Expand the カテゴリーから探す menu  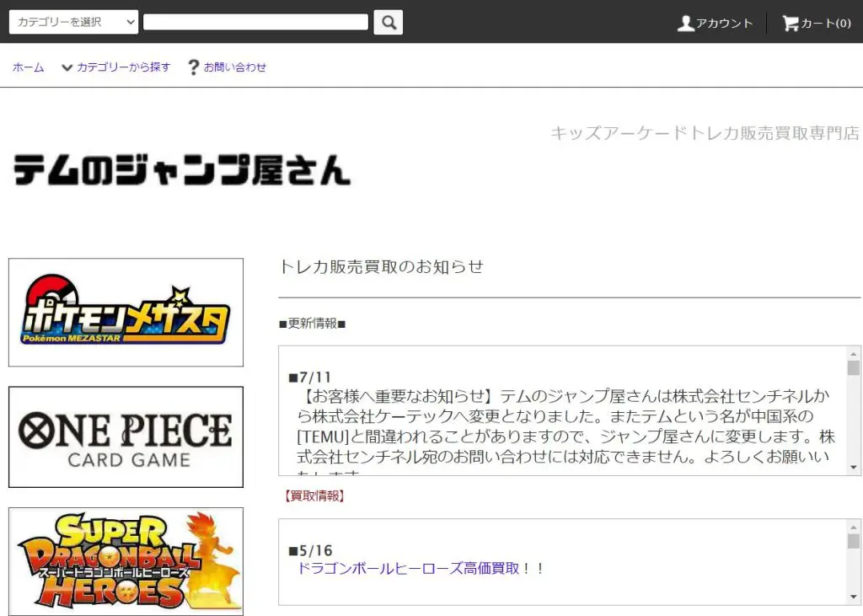pos(115,67)
